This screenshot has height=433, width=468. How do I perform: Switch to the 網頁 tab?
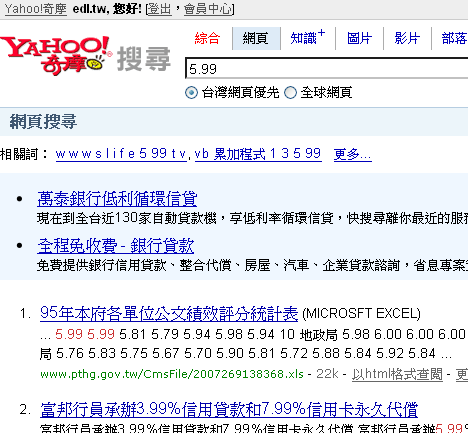coord(256,38)
